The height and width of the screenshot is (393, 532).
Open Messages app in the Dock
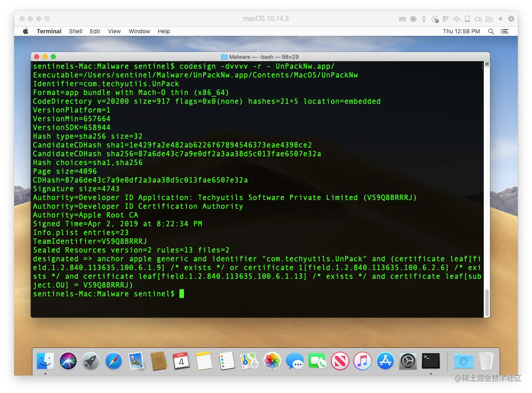point(295,361)
